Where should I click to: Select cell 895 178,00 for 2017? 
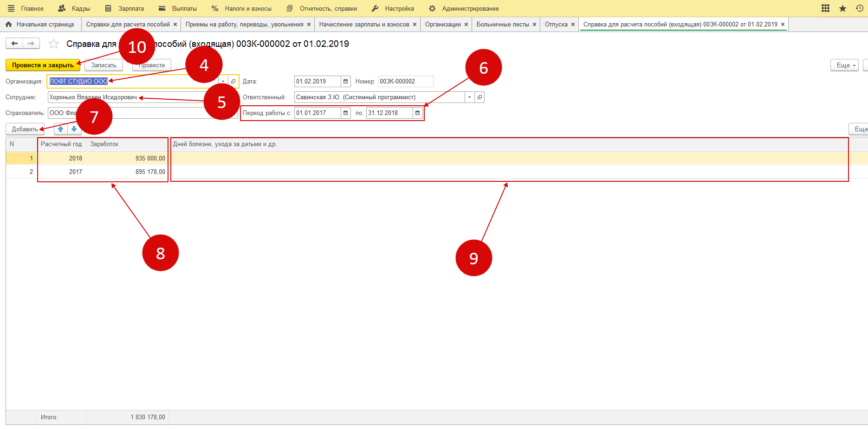pos(127,172)
